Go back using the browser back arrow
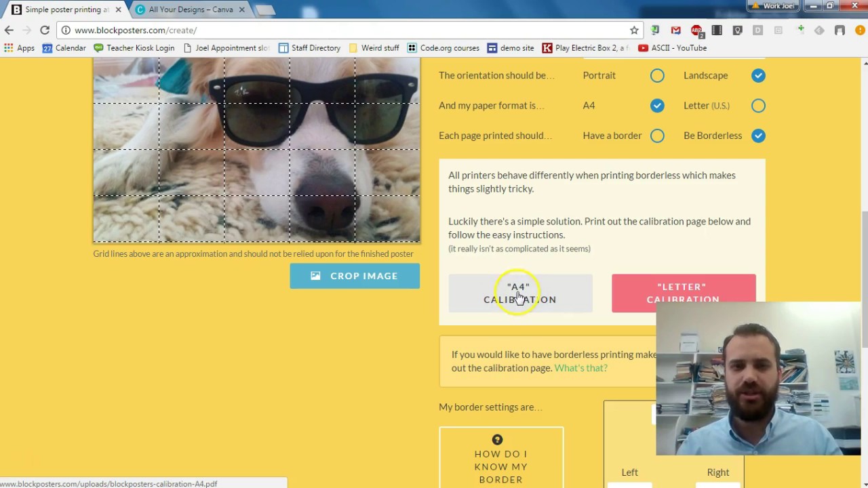Screen dimensions: 868x488 [x=9, y=30]
